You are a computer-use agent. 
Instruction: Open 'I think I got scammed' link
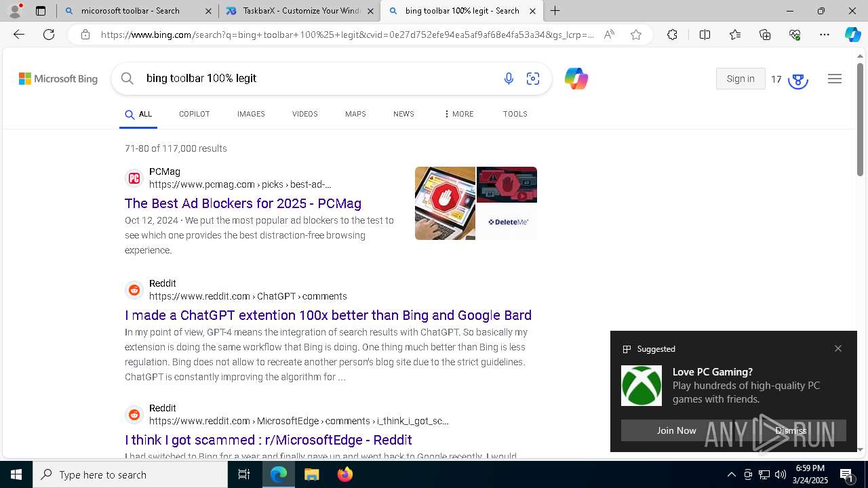269,440
